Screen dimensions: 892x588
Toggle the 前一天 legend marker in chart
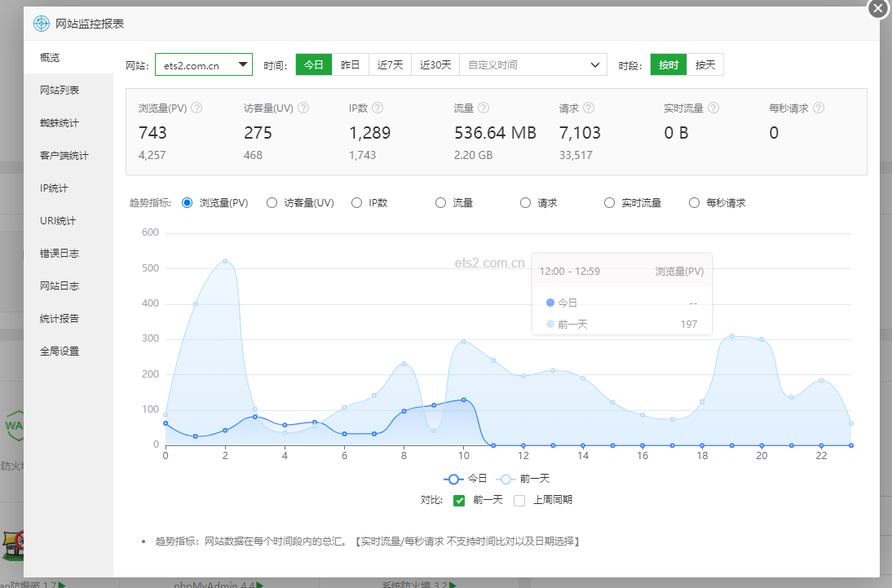point(506,480)
